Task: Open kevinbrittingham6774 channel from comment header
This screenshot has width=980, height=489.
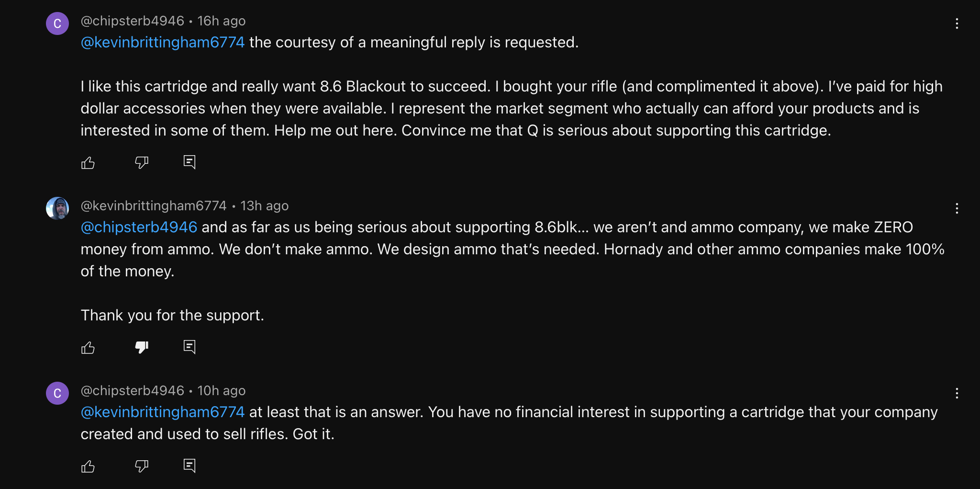Action: coord(154,206)
